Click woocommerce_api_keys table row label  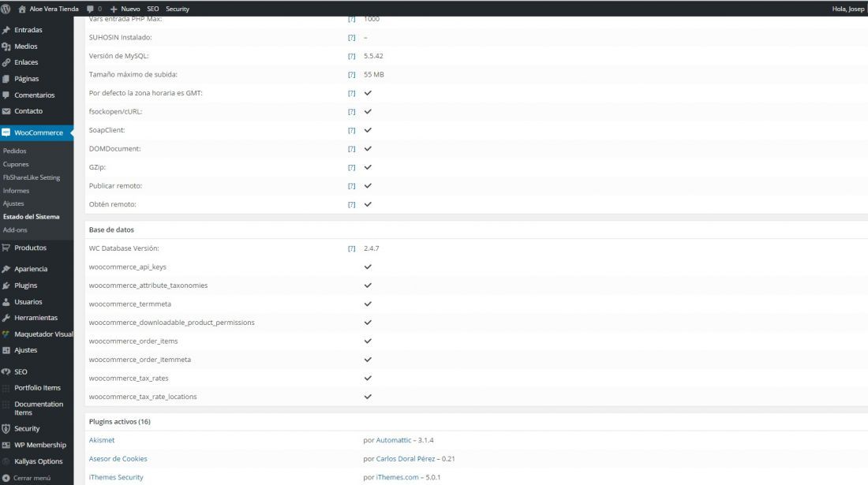tap(128, 267)
